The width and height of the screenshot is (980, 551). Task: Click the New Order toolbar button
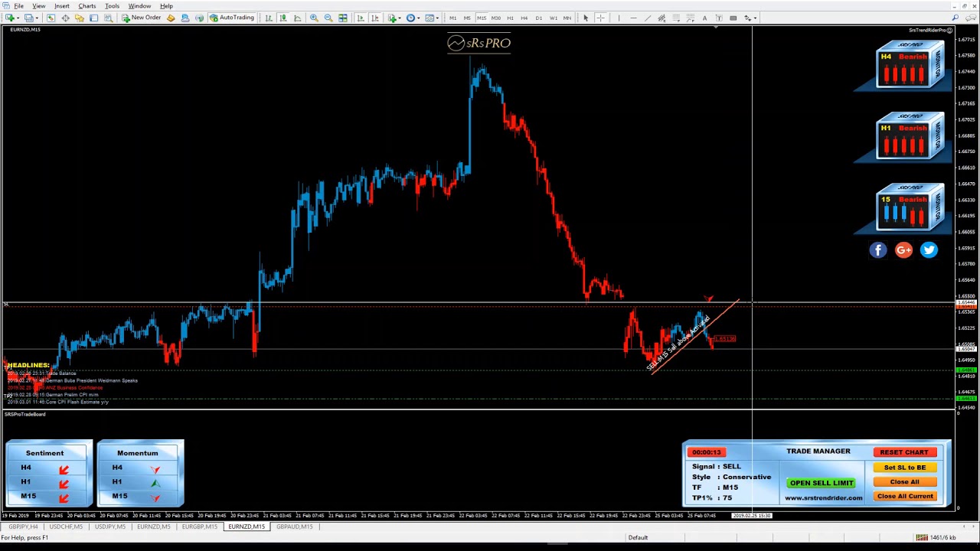pyautogui.click(x=141, y=18)
